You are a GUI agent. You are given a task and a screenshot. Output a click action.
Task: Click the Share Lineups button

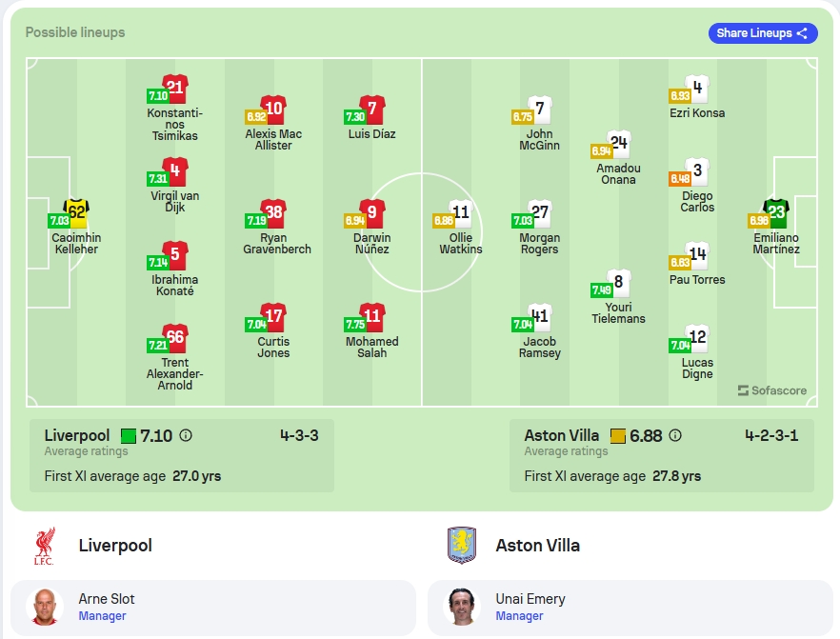(762, 33)
